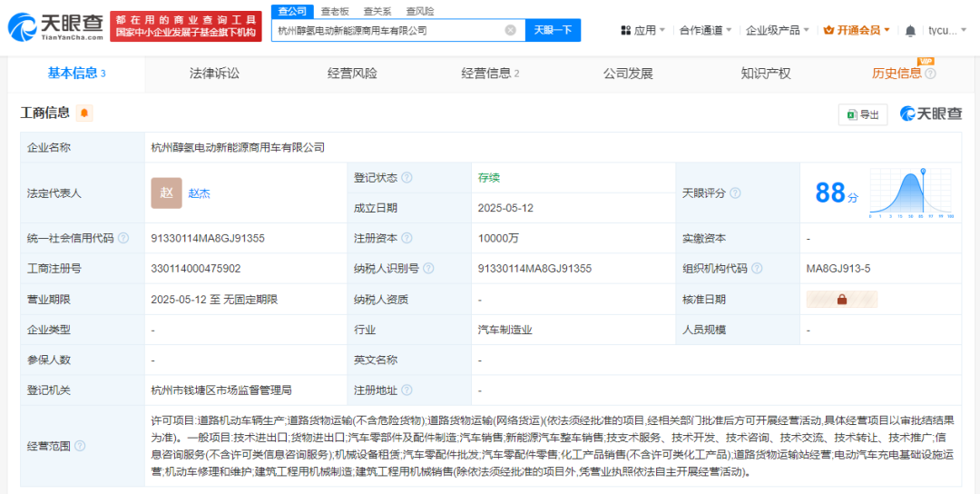This screenshot has height=494, width=980.
Task: Open legal representative 赵杰 link
Action: (200, 193)
